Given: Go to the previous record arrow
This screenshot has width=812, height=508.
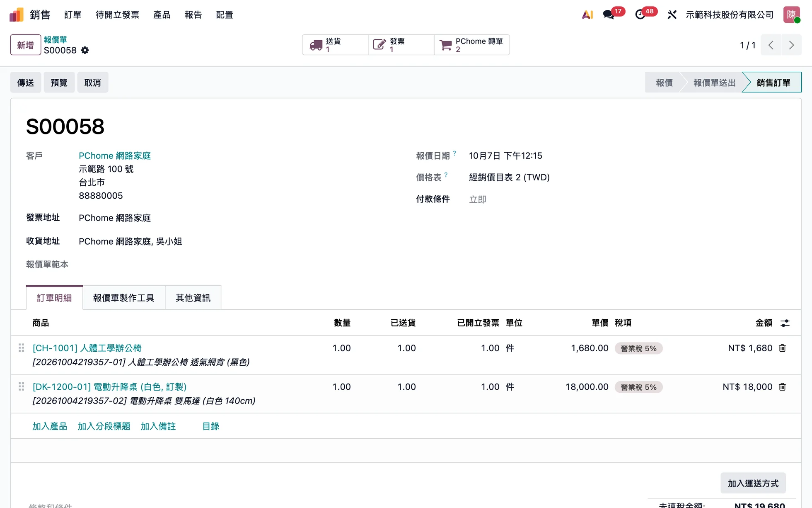Looking at the screenshot, I should (x=771, y=45).
